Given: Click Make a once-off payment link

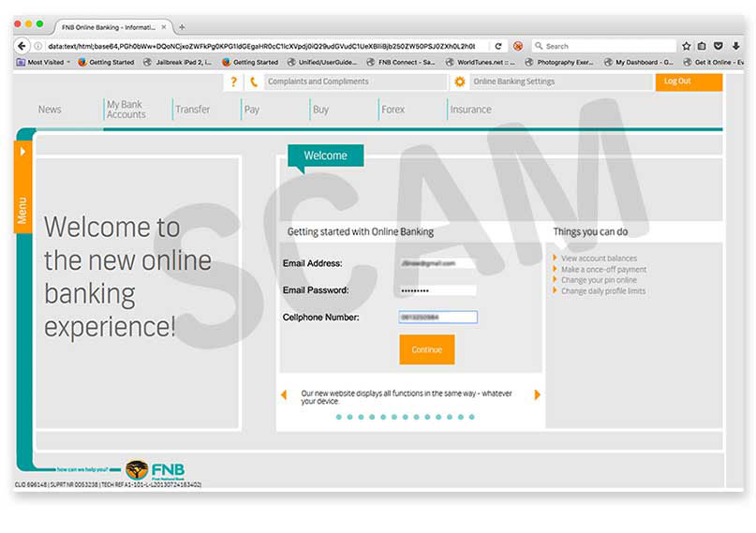Looking at the screenshot, I should coord(603,270).
